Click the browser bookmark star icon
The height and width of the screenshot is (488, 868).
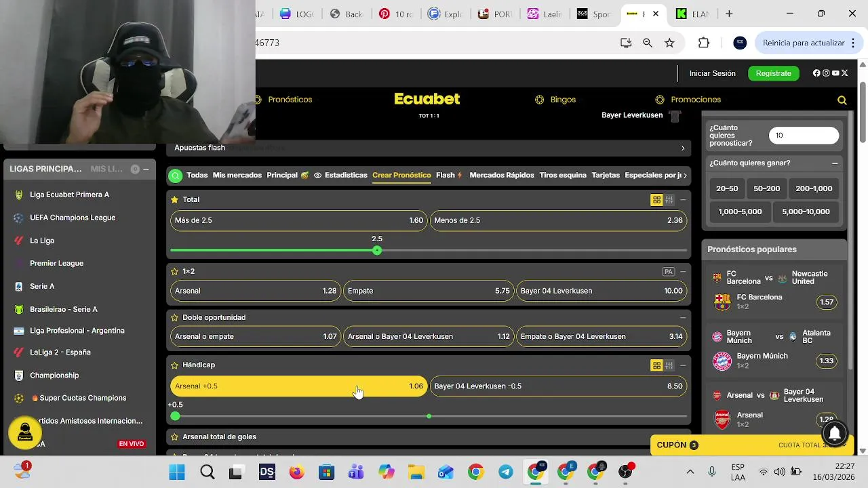pyautogui.click(x=669, y=43)
